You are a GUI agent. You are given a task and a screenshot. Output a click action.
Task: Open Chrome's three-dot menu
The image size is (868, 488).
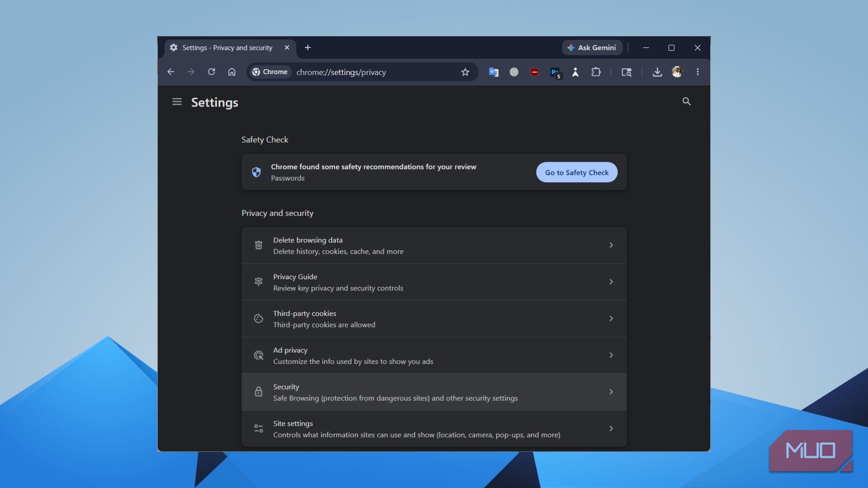698,72
